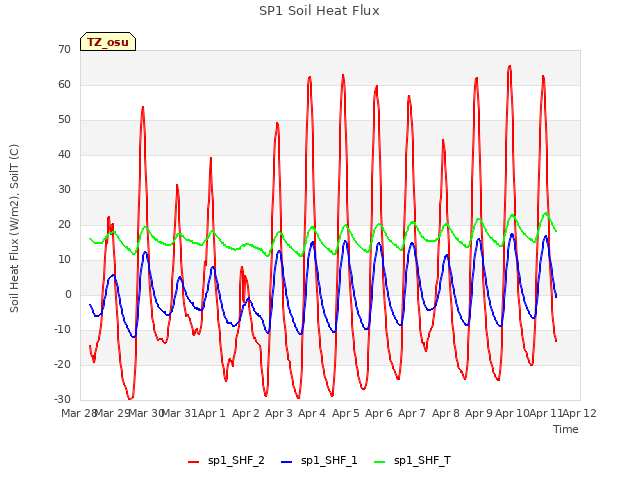The width and height of the screenshot is (640, 480).
Task: Click the green sp1_SHF_T legend swatch
Action: point(380,462)
